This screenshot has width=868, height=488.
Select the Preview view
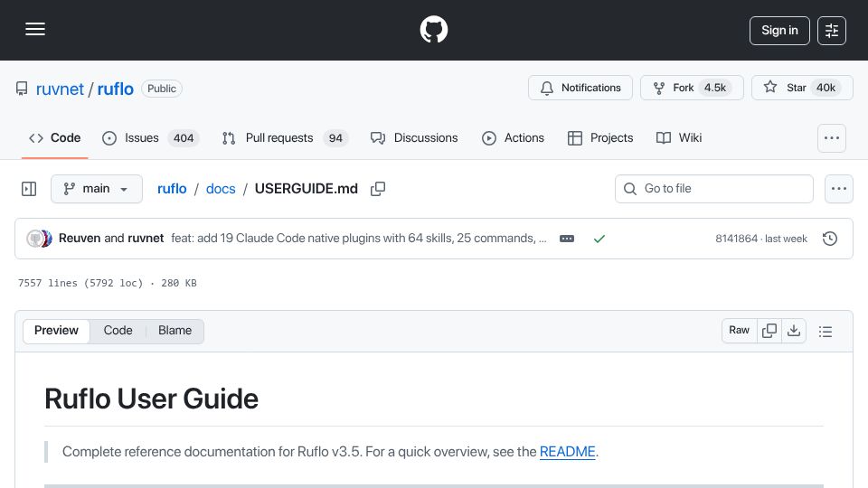[x=56, y=331]
